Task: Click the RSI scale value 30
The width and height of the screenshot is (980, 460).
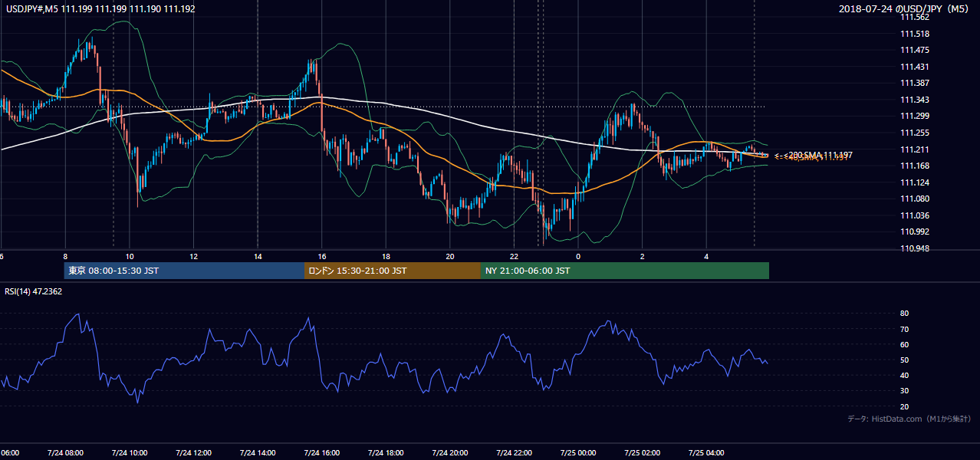Action: tap(905, 391)
